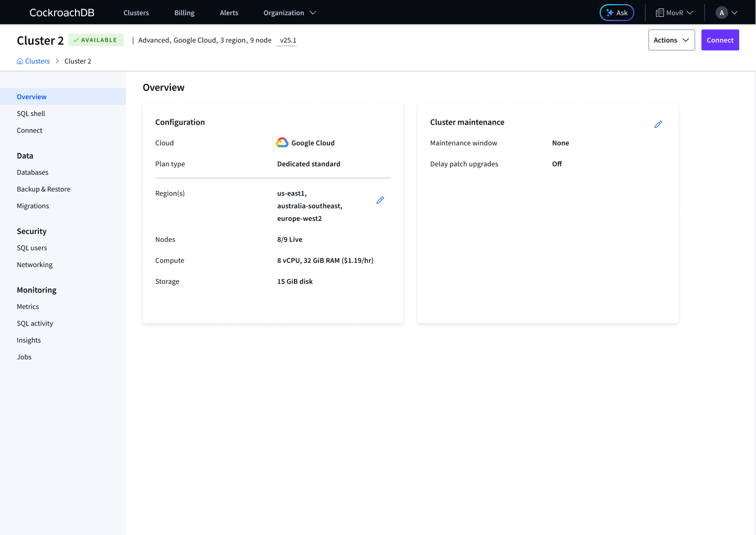Open the Billing page
Viewport: 756px width, 535px height.
[185, 13]
